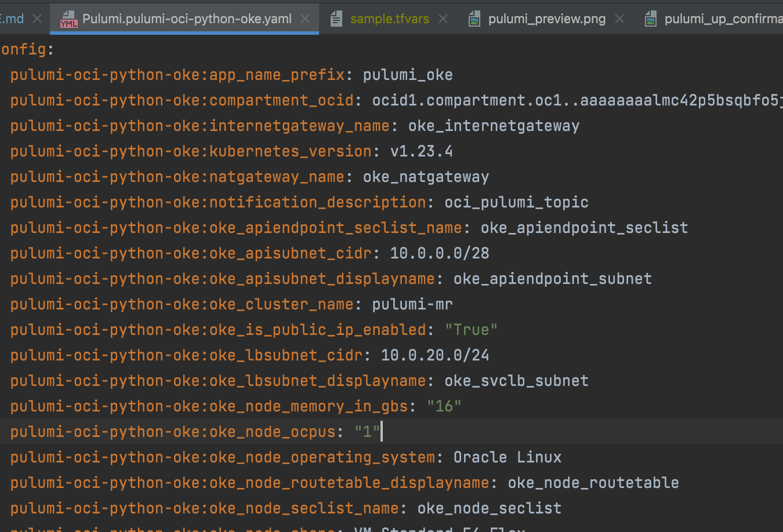
Task: Click the value "16"
Action: coord(444,406)
